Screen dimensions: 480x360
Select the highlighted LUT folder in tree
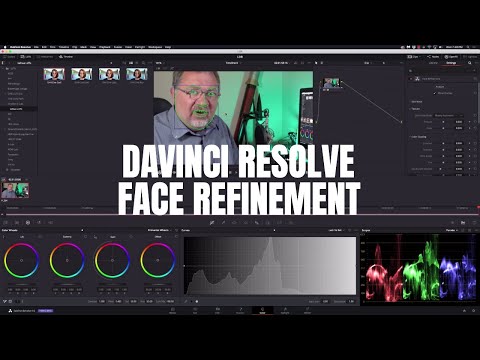point(18,109)
